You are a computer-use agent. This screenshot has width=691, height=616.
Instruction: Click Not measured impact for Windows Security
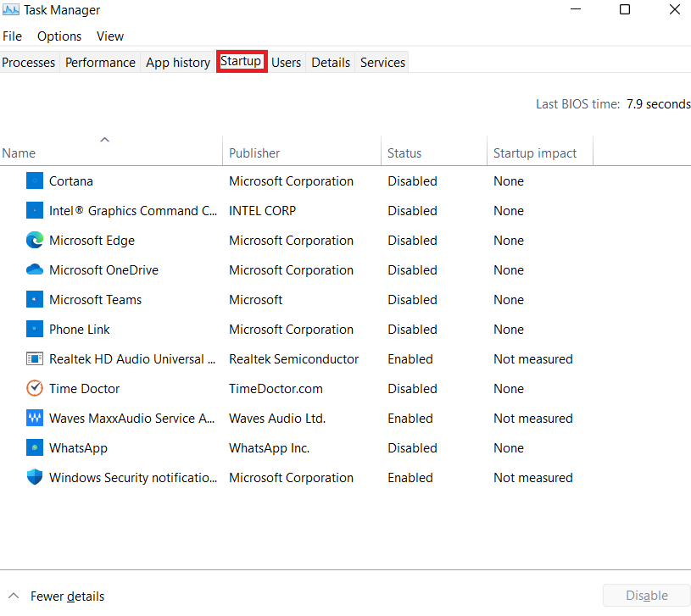click(x=533, y=478)
